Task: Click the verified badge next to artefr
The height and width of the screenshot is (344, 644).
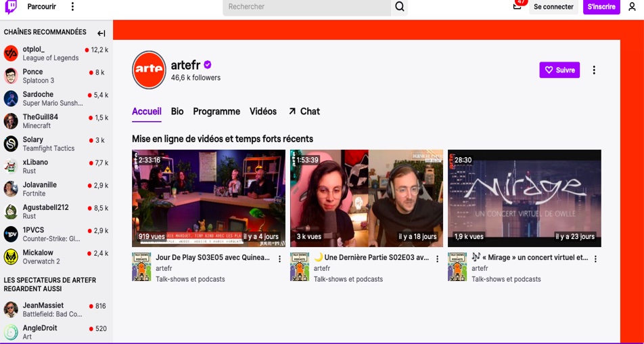Action: [x=208, y=65]
